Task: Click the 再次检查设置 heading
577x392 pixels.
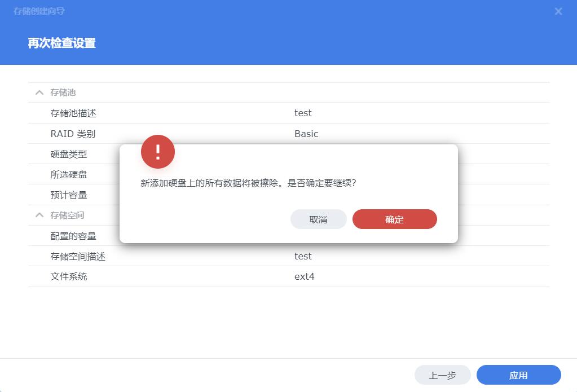Action: point(61,43)
